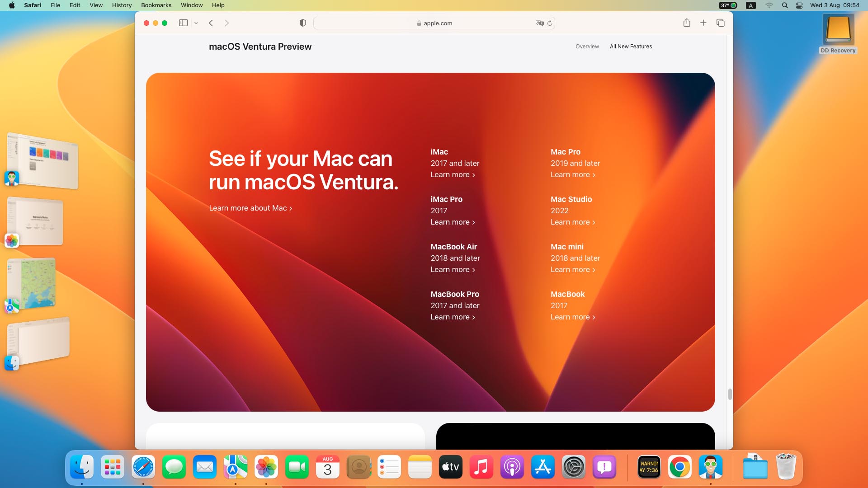Click Learn more under Mac Pro
The width and height of the screenshot is (868, 488).
tap(573, 174)
